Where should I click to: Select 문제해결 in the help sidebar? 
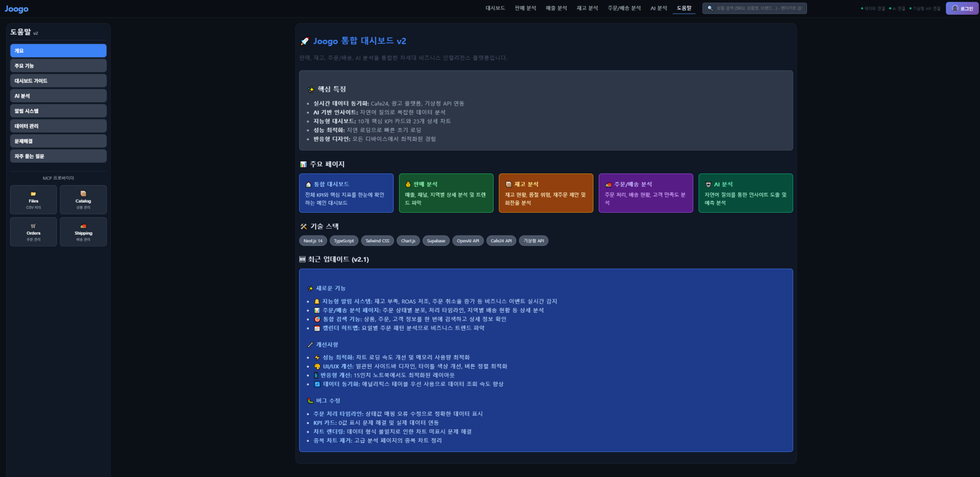pyautogui.click(x=58, y=141)
